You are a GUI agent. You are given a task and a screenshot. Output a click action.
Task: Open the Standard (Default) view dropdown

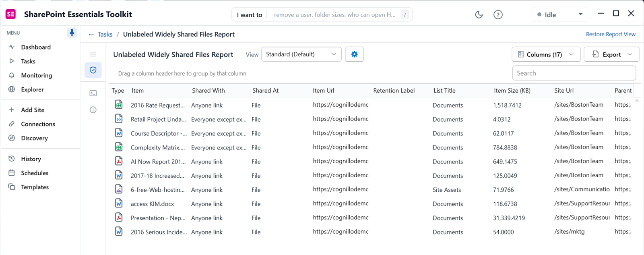(x=301, y=54)
